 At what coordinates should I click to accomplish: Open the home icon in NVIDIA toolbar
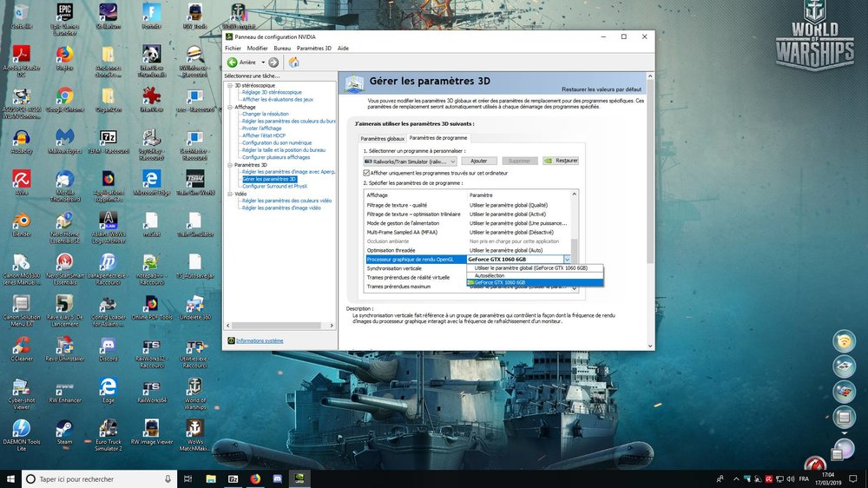click(294, 63)
